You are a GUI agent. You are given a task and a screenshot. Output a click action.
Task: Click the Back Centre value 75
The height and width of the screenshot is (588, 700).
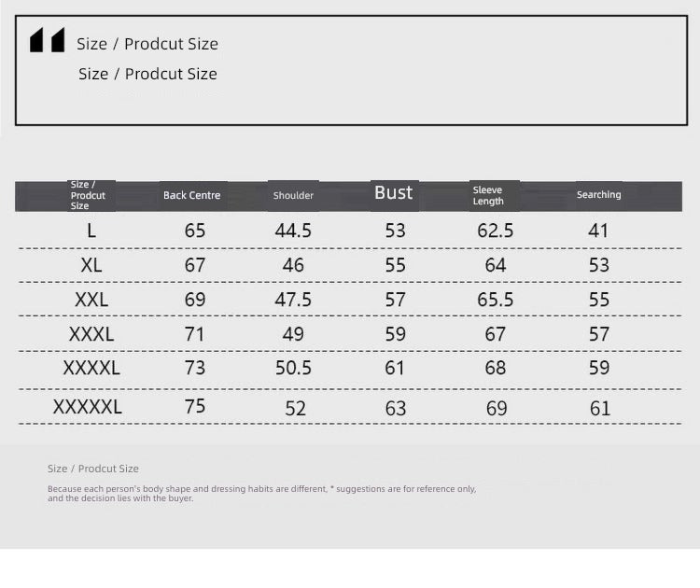[195, 406]
